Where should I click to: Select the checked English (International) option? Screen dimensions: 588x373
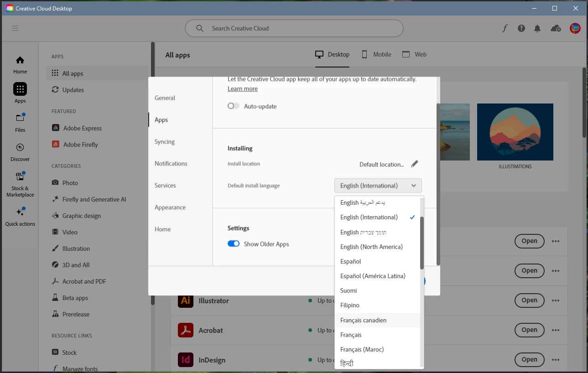[377, 217]
